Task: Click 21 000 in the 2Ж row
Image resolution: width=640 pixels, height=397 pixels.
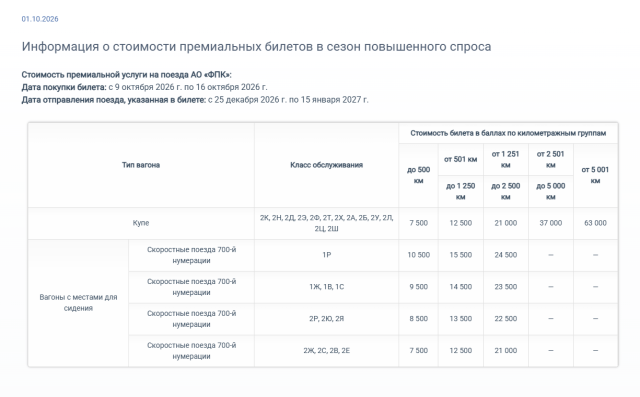Action: (506, 350)
